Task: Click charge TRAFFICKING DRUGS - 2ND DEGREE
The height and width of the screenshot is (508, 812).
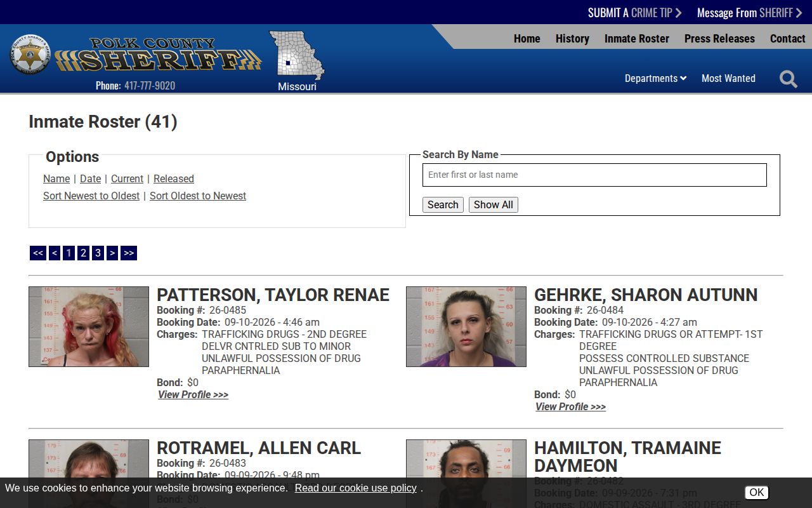Action: coord(284,335)
